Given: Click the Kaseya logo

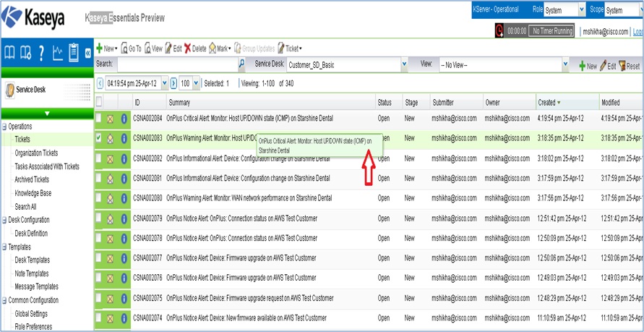Looking at the screenshot, I should coord(33,17).
